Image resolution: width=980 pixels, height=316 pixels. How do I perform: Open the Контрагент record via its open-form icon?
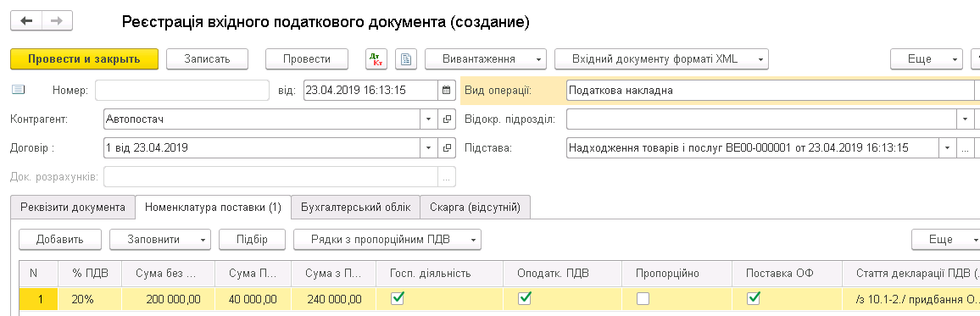(446, 119)
